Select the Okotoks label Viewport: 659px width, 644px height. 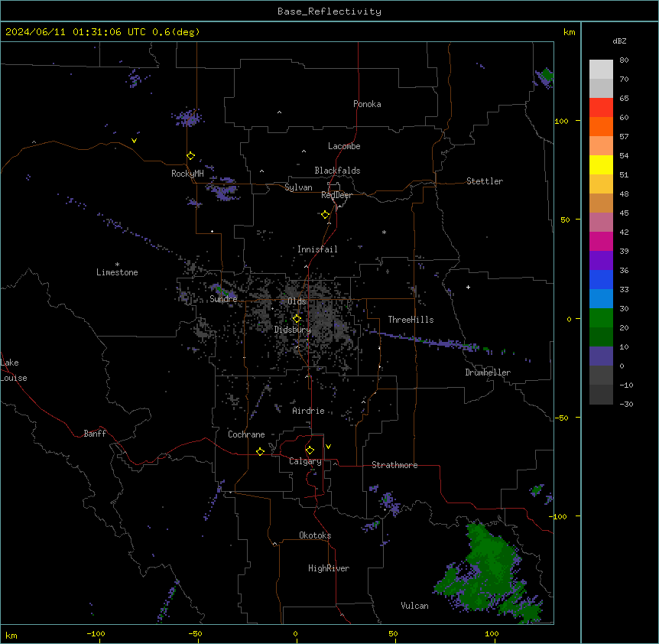pos(315,535)
